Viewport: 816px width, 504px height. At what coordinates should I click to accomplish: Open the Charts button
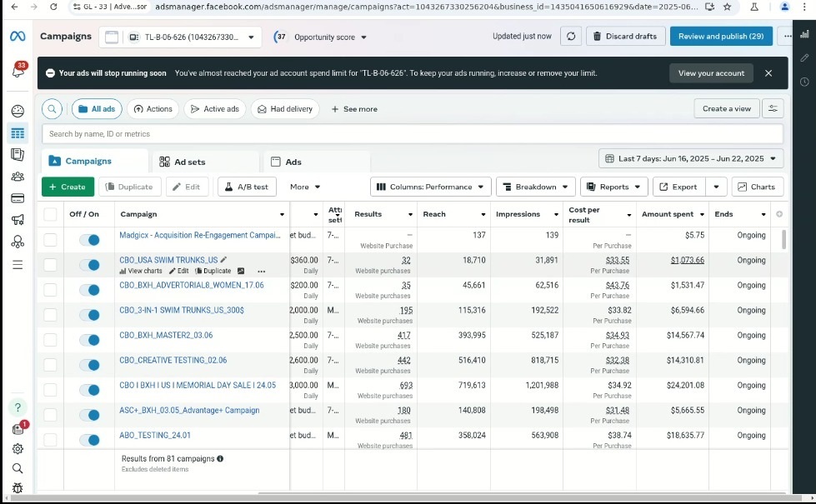[x=757, y=187]
